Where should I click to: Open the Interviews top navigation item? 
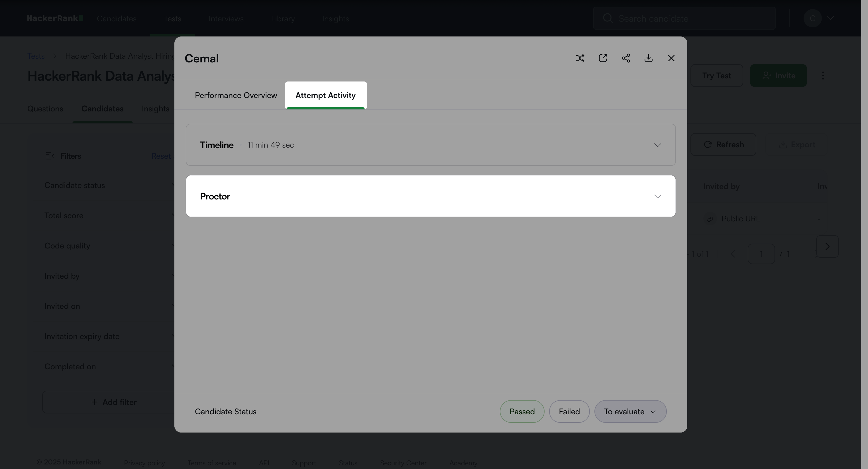tap(226, 19)
